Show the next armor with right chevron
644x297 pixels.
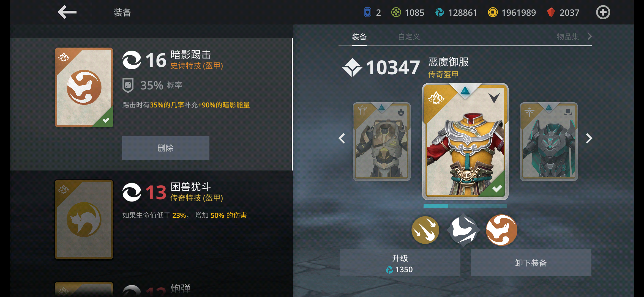click(x=589, y=138)
